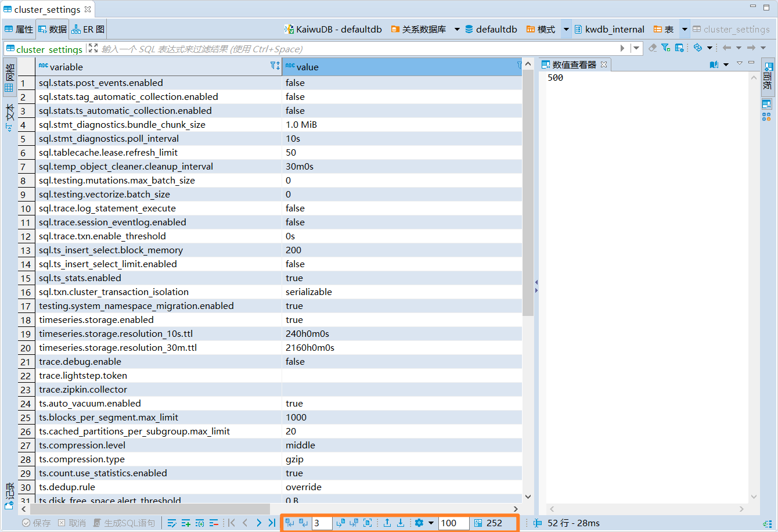This screenshot has width=778, height=532.
Task: Click the export data upload-arrow icon
Action: pos(387,523)
